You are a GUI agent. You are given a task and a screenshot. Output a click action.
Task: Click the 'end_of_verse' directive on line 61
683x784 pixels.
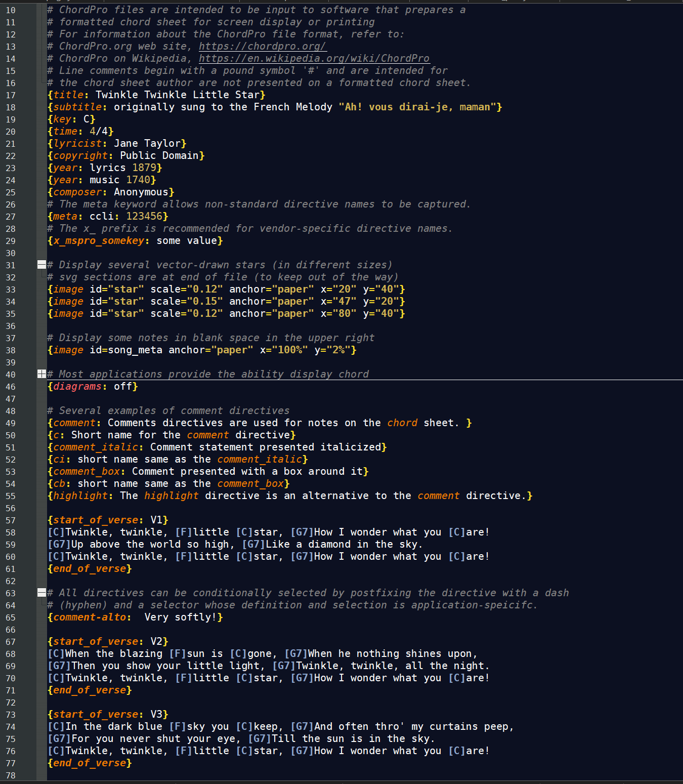[x=90, y=568]
